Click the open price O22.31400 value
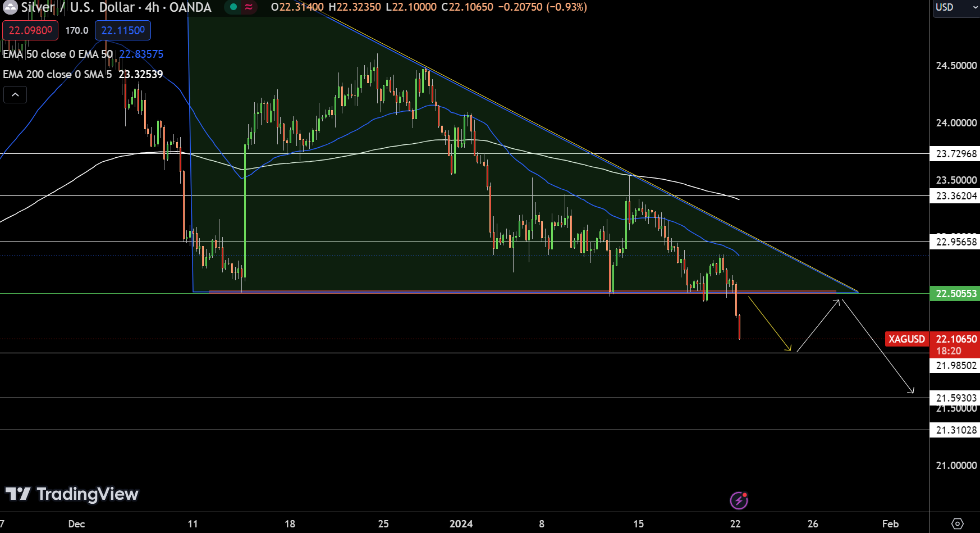The height and width of the screenshot is (533, 980). [x=297, y=7]
